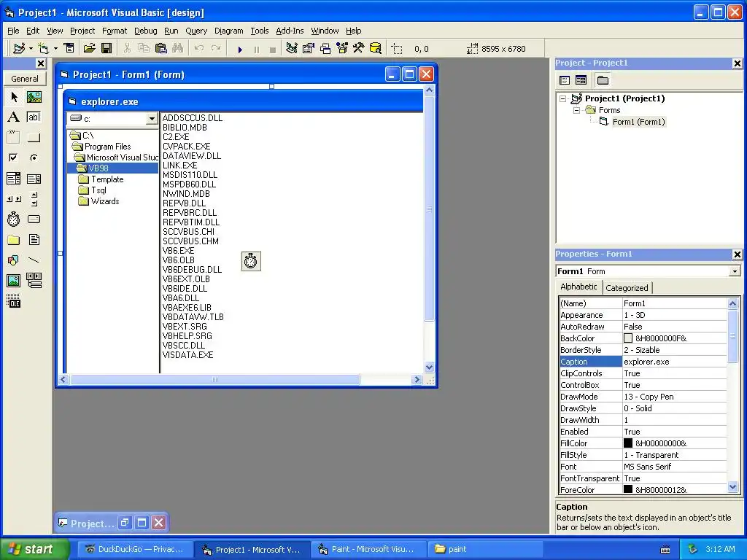Click the FillColor black swatch
The image size is (747, 560).
click(628, 443)
